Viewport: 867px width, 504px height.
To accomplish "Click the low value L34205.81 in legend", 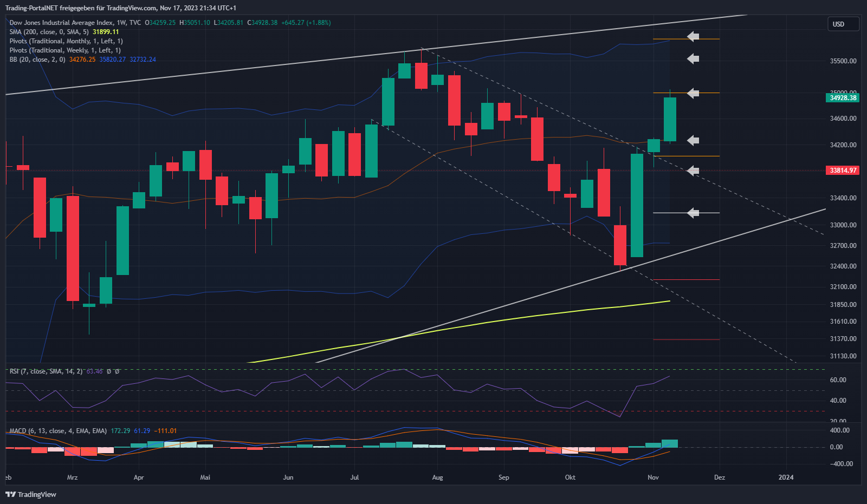I will 228,23.
